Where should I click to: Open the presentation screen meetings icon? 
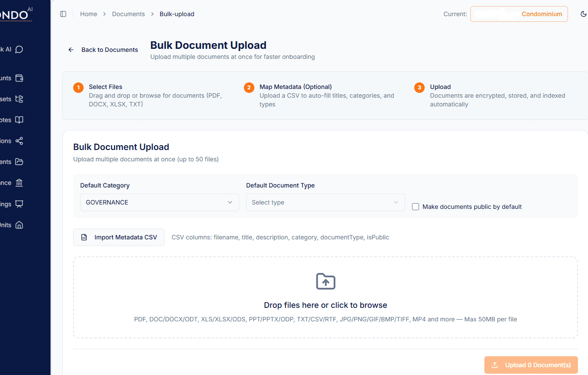[x=19, y=204]
